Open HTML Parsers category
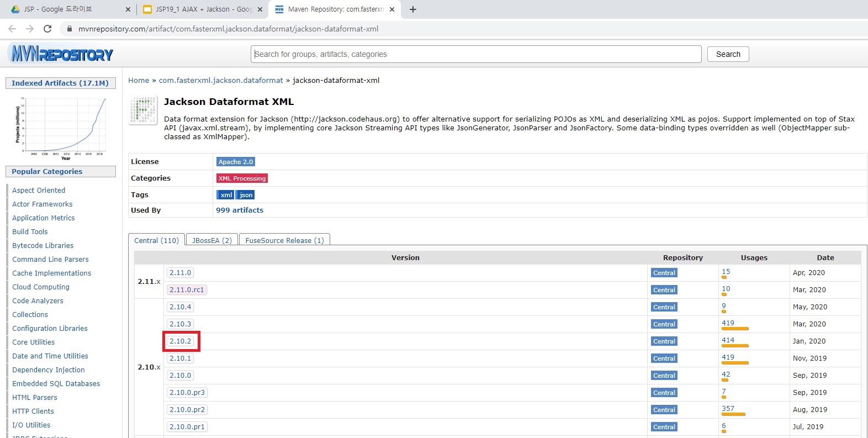Image resolution: width=868 pixels, height=438 pixels. tap(35, 397)
